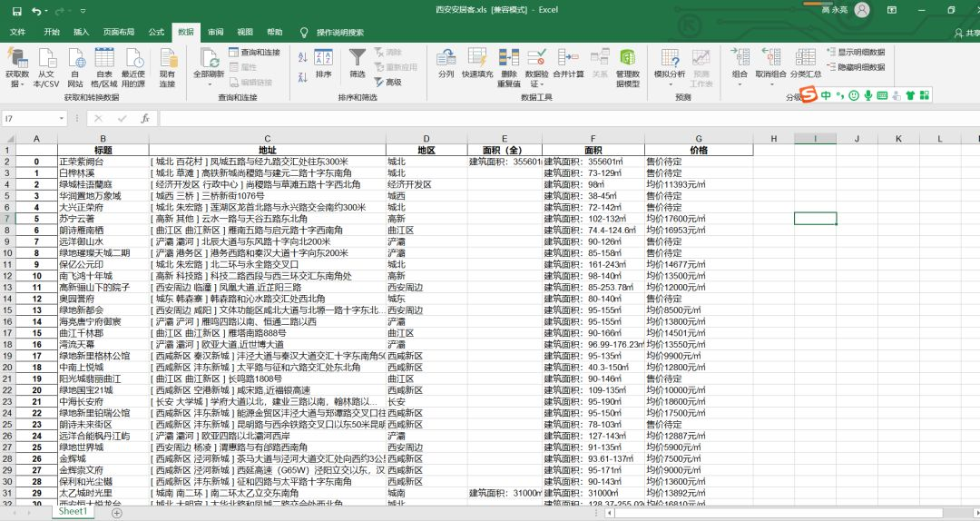Click the Save icon in quick access toolbar
This screenshot has height=521, width=980.
point(17,11)
